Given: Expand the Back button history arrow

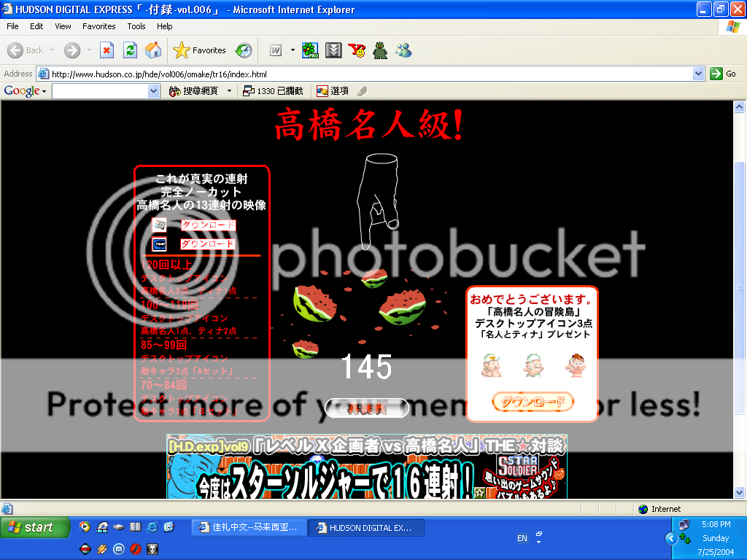Looking at the screenshot, I should (x=52, y=50).
